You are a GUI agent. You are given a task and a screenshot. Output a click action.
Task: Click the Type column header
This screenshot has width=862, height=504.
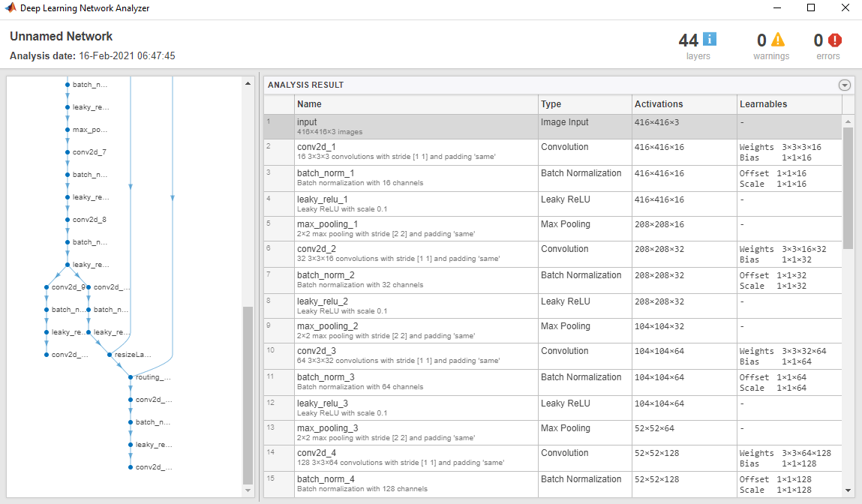[585, 104]
